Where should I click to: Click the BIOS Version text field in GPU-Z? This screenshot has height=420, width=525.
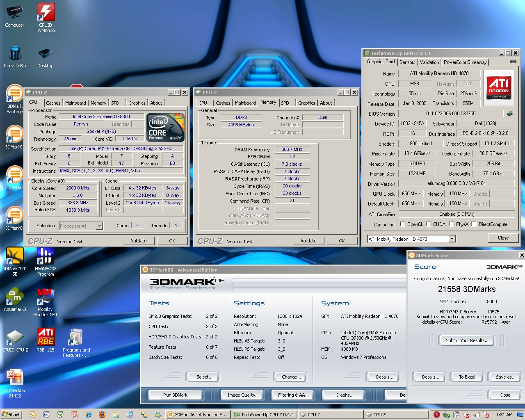click(x=450, y=114)
